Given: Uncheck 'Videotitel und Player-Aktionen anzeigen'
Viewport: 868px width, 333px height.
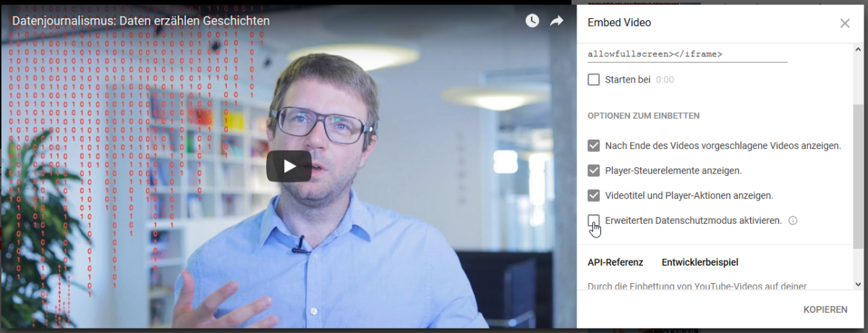Looking at the screenshot, I should (594, 195).
